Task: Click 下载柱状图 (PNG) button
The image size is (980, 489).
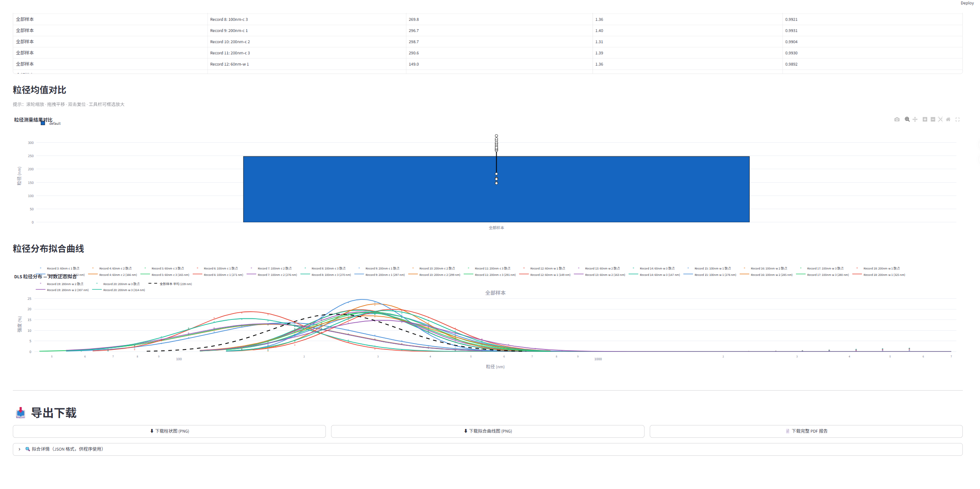Action: coord(169,431)
